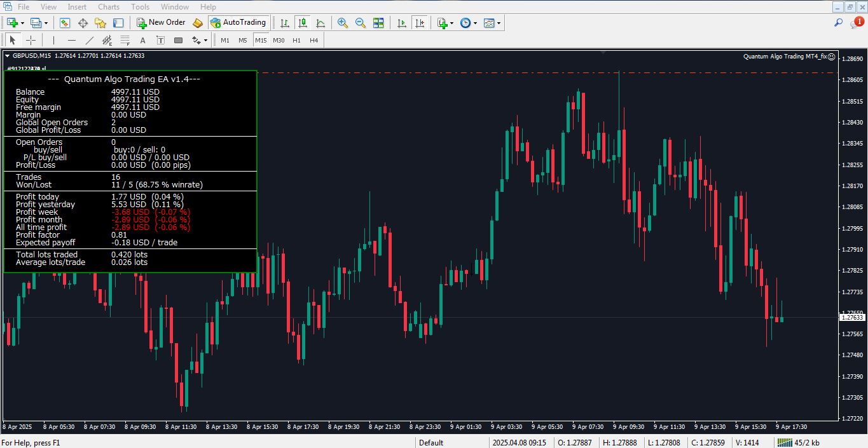Viewport: 868px width, 448px height.
Task: Zoom in on the chart
Action: (x=343, y=23)
